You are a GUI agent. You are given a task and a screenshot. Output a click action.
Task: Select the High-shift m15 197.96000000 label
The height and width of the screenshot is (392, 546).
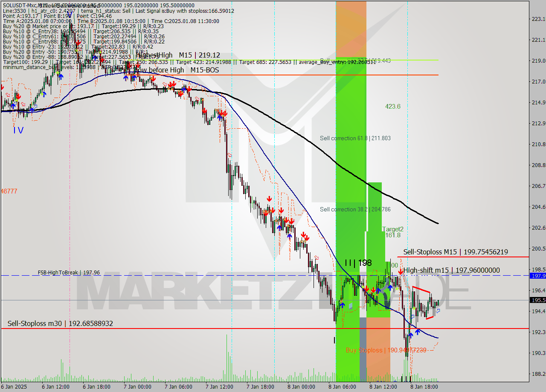(x=451, y=270)
